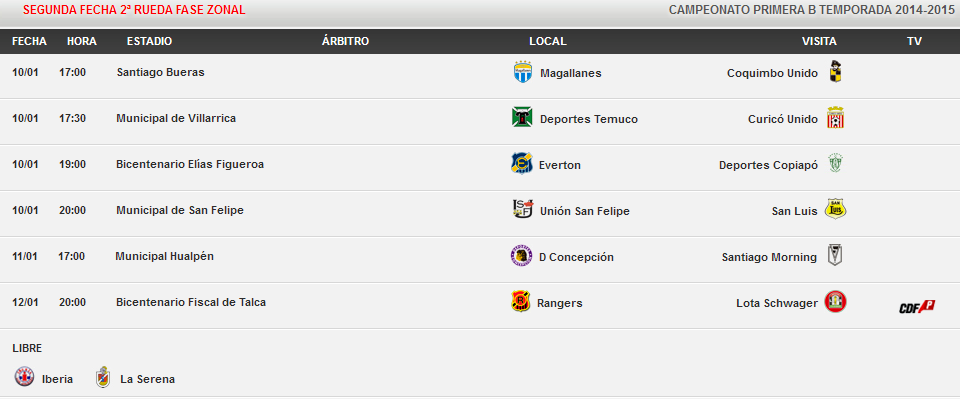
Task: Select the Unión San Felipe logo
Action: click(522, 209)
